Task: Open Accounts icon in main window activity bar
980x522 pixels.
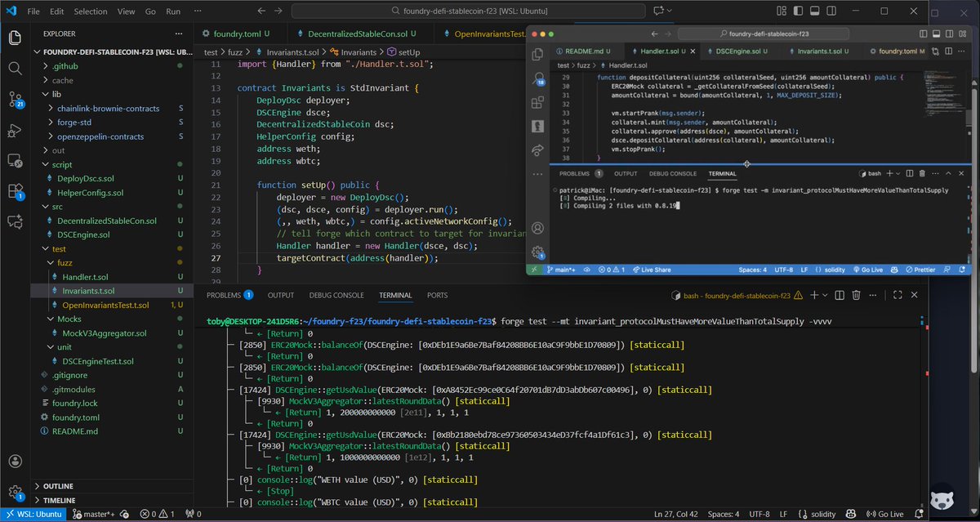Action: (x=16, y=462)
